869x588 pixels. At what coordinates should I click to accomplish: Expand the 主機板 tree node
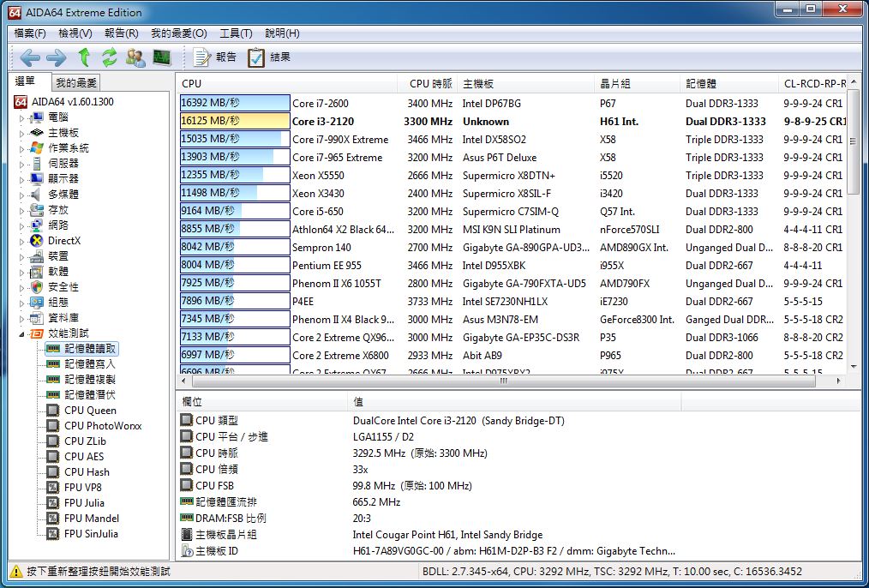pyautogui.click(x=21, y=133)
